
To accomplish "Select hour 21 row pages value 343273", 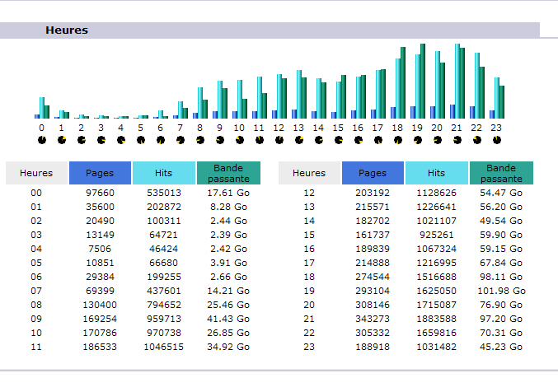I will click(373, 318).
